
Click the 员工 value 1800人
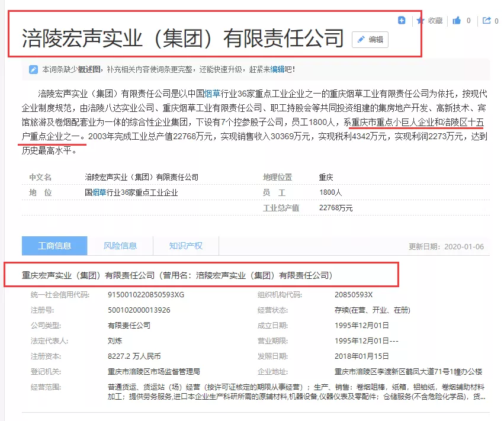click(x=330, y=192)
